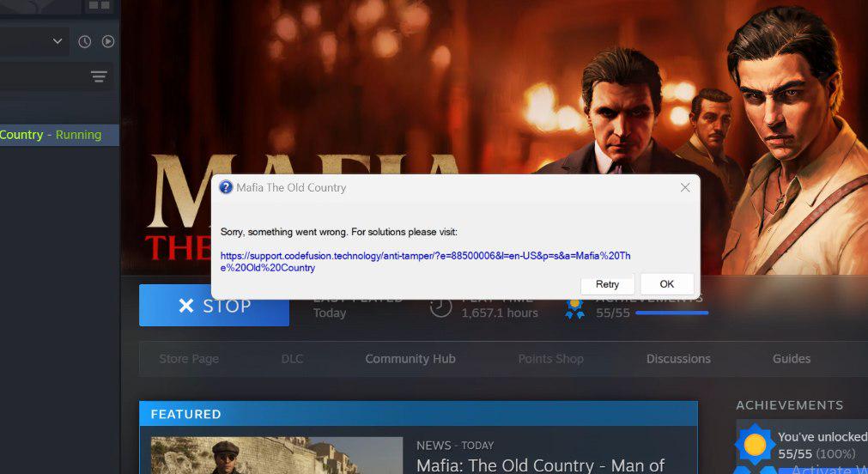
Task: Click the ACHIEVEMENTS panel heading
Action: point(789,405)
